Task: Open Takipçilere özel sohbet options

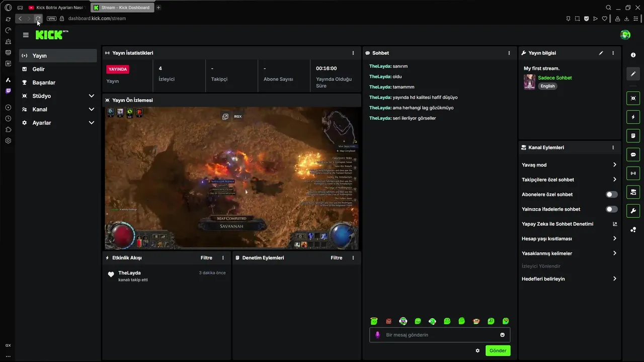Action: tap(570, 179)
